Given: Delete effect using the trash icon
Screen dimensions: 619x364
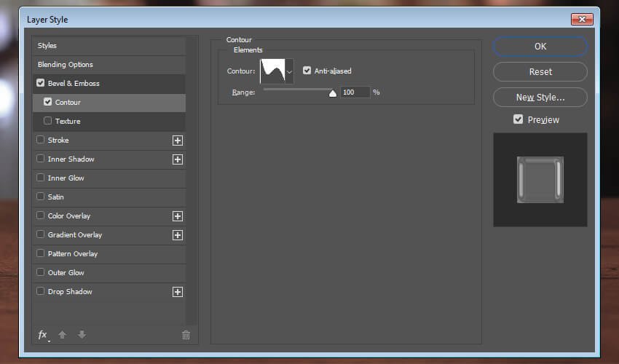Looking at the screenshot, I should [x=186, y=335].
